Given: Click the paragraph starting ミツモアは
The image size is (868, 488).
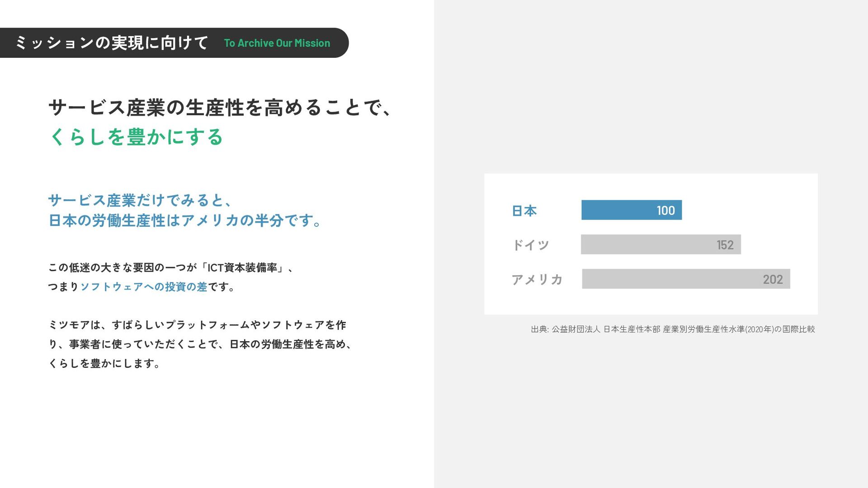Looking at the screenshot, I should 197,325.
